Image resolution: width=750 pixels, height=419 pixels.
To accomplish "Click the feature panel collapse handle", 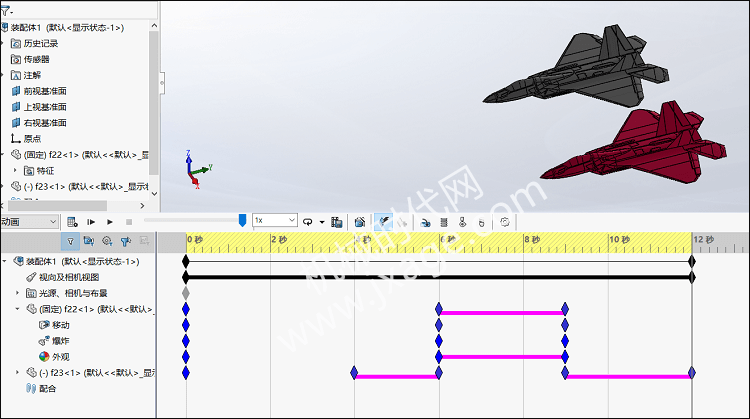I will pyautogui.click(x=162, y=83).
